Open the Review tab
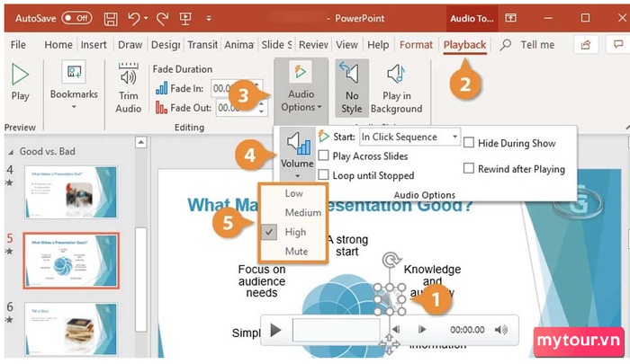The width and height of the screenshot is (630, 364). click(313, 45)
